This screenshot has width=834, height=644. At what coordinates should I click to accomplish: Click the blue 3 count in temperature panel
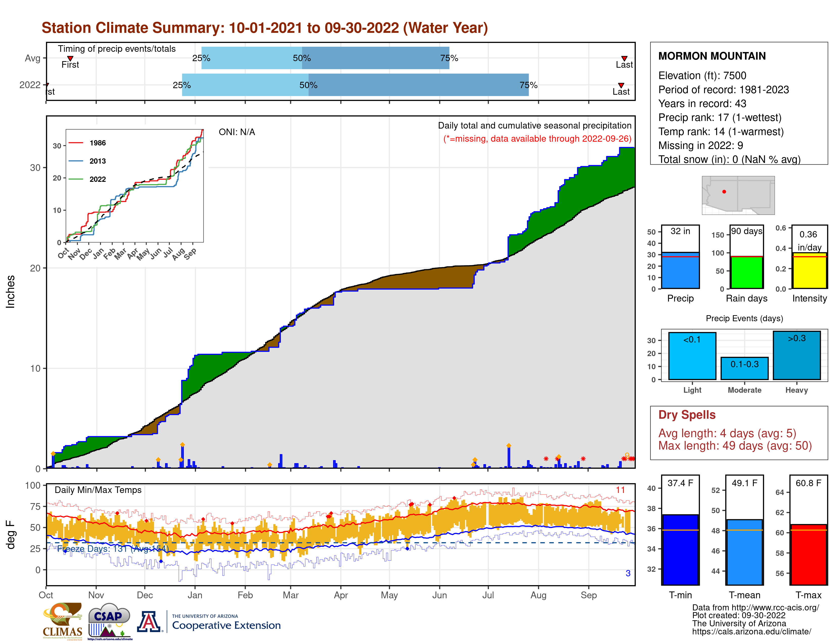(x=628, y=574)
